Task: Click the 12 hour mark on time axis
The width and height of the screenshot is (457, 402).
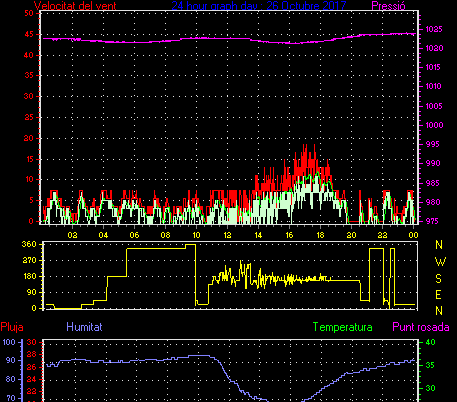Action: pos(227,235)
